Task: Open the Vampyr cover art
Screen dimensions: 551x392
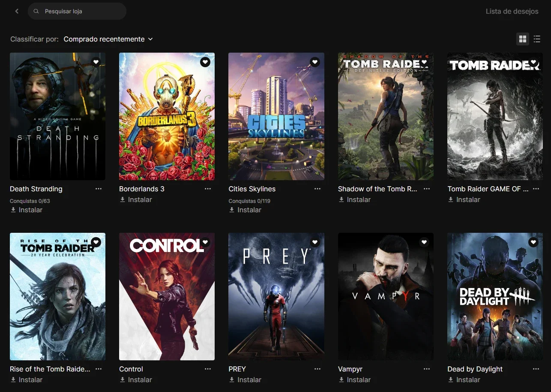Action: pyautogui.click(x=386, y=297)
